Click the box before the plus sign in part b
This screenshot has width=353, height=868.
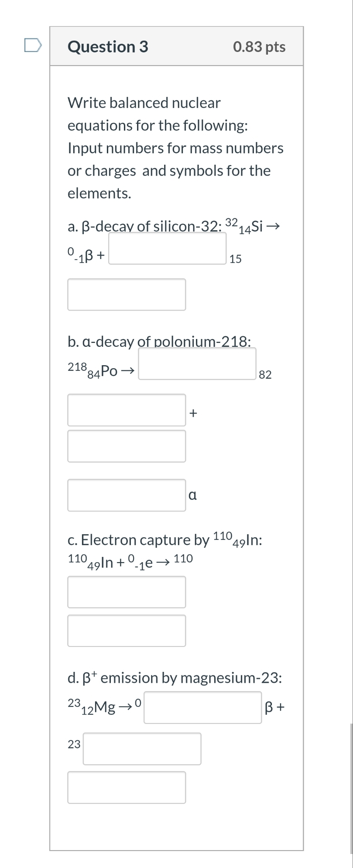click(x=127, y=411)
